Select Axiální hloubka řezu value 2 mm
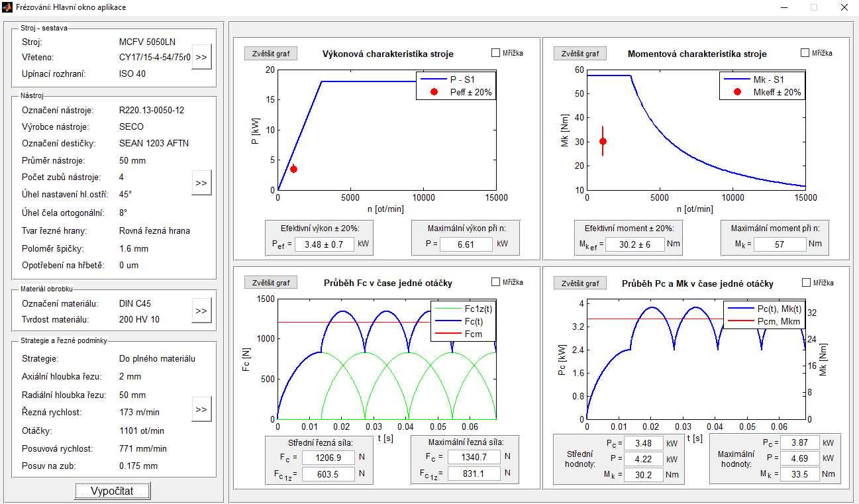Image resolution: width=859 pixels, height=504 pixels. [x=130, y=376]
